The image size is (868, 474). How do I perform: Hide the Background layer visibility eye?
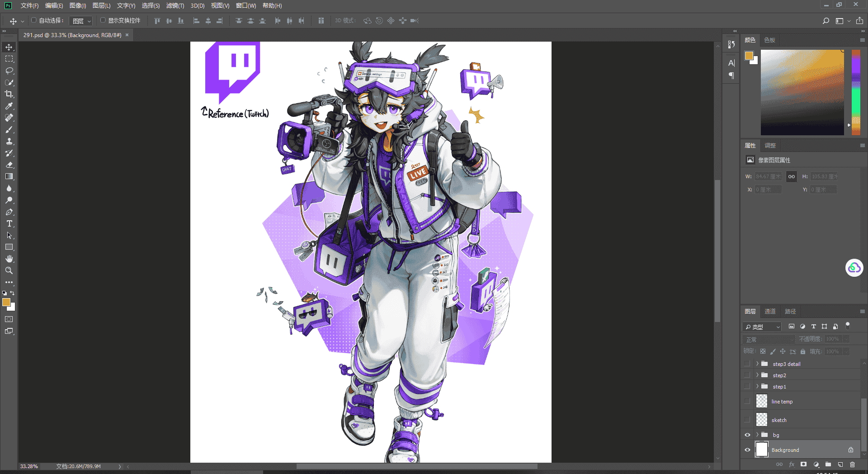coord(747,450)
